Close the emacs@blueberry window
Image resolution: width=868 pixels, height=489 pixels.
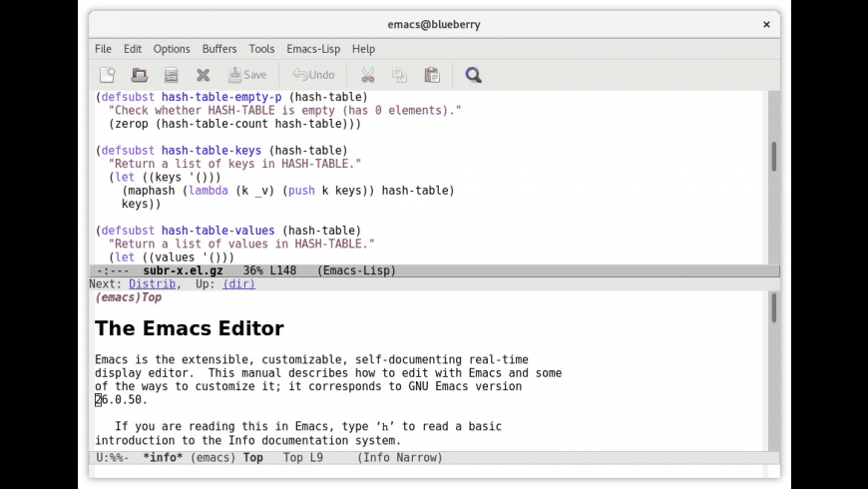[766, 24]
